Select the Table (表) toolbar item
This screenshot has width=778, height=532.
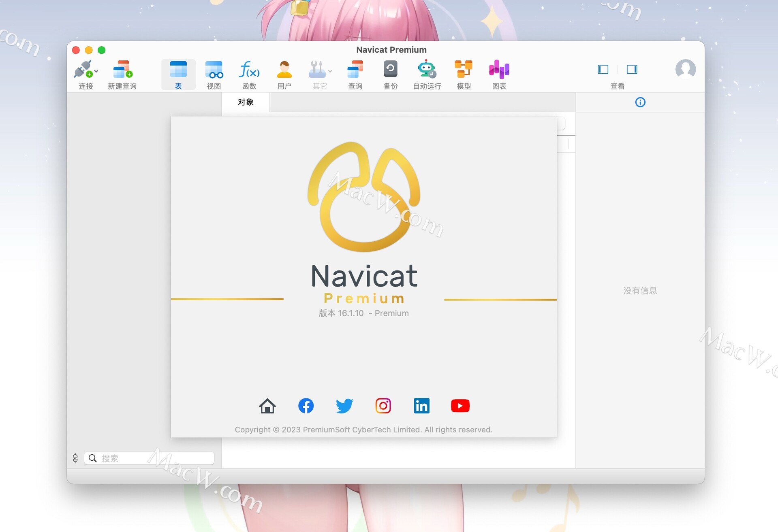[x=178, y=74]
